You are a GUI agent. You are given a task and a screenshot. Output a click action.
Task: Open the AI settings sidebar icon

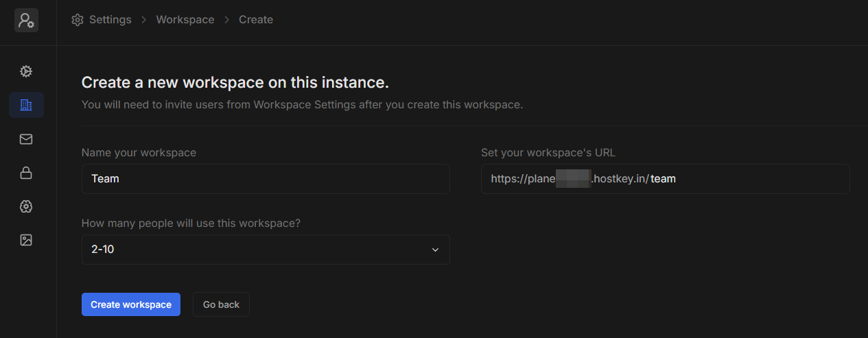coord(26,206)
